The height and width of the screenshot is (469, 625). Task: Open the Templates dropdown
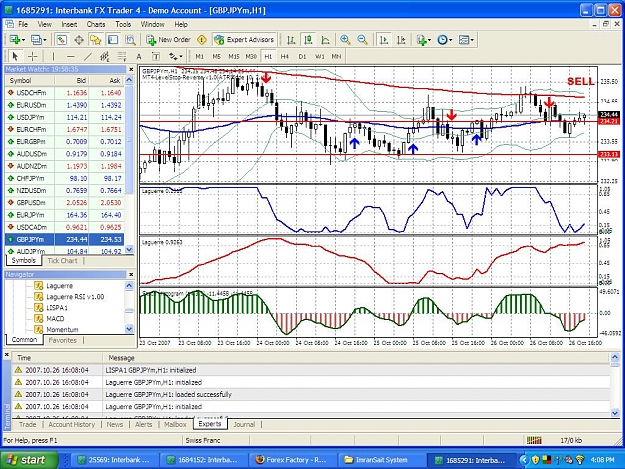pos(472,40)
